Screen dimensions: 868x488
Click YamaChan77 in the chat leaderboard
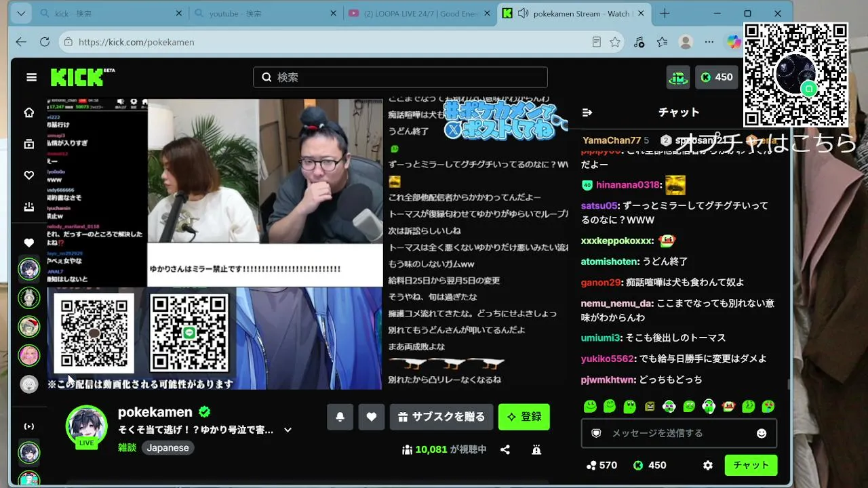click(612, 140)
